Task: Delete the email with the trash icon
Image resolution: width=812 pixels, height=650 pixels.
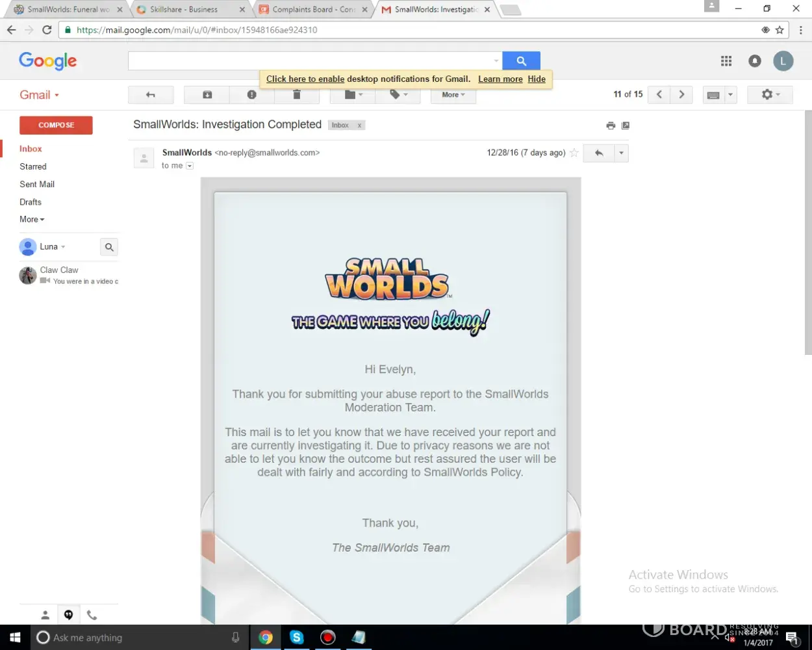Action: pyautogui.click(x=297, y=95)
